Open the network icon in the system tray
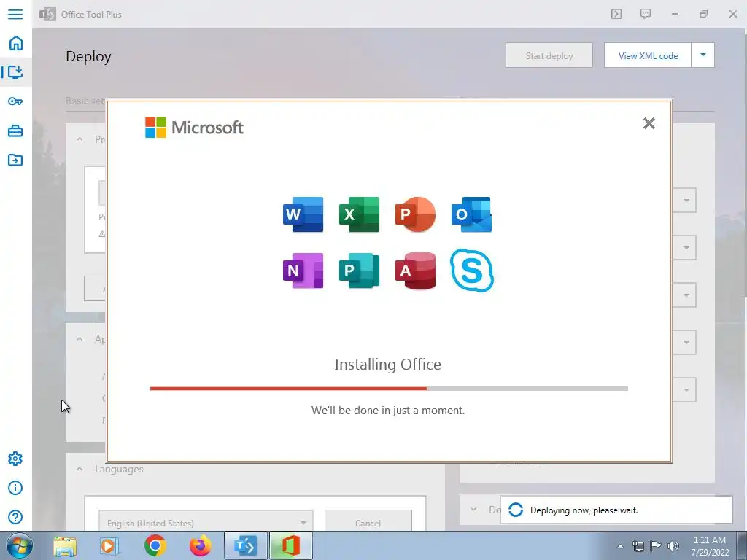This screenshot has width=747, height=560. tap(638, 545)
